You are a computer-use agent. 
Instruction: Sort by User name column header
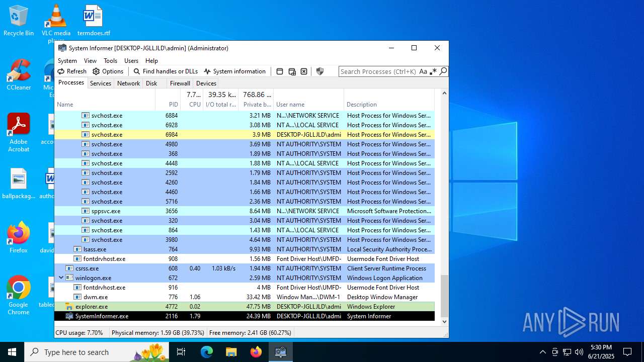point(309,100)
